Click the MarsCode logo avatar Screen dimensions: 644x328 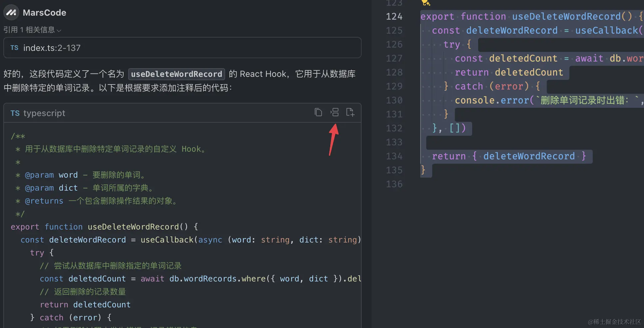click(x=11, y=13)
